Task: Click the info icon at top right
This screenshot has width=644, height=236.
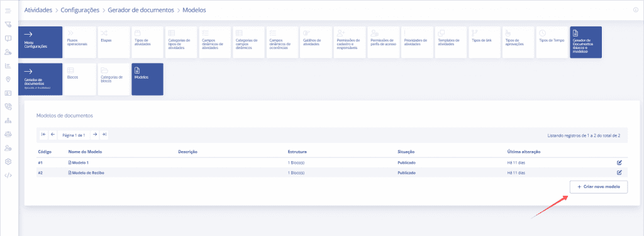Action: 636,10
